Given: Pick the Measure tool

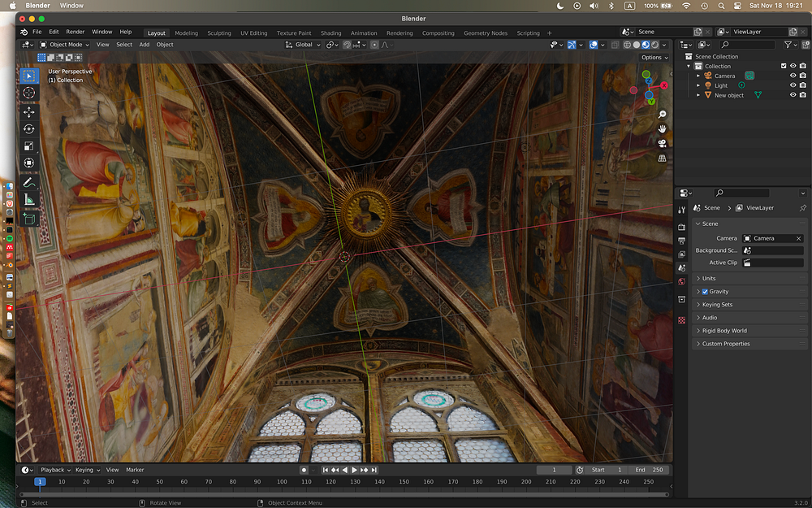Looking at the screenshot, I should (29, 199).
